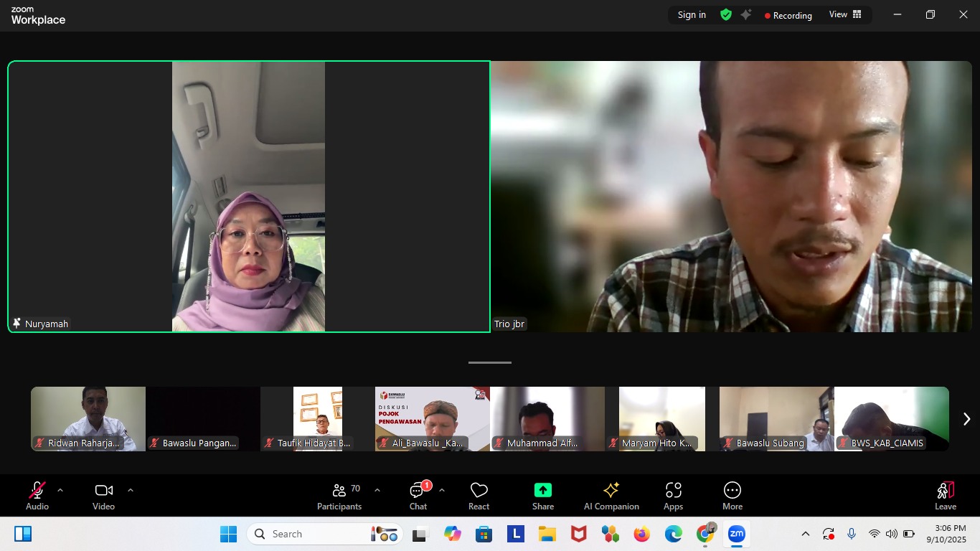980x551 pixels.
Task: Leave the meeting
Action: tap(945, 495)
